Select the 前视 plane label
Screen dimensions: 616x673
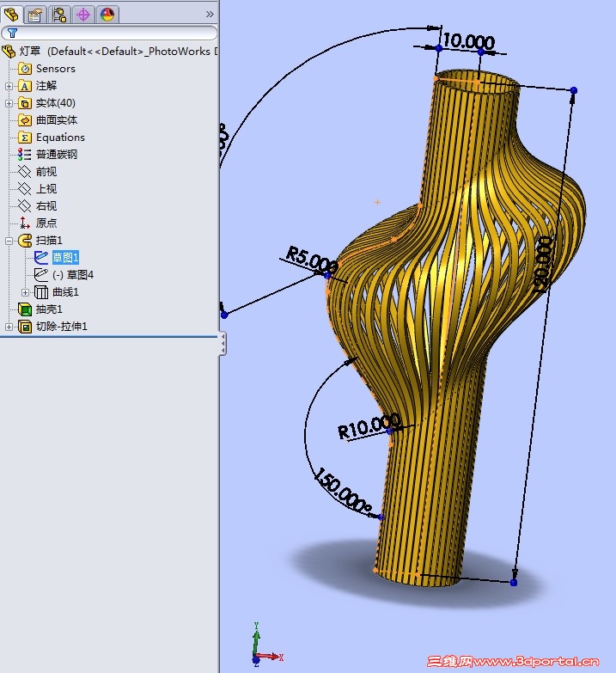[46, 172]
